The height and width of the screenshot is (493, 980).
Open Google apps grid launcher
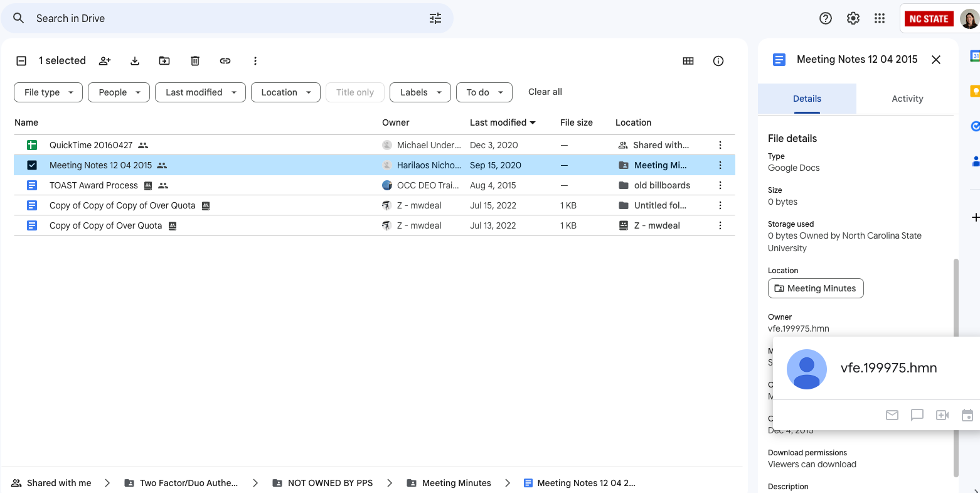click(880, 18)
